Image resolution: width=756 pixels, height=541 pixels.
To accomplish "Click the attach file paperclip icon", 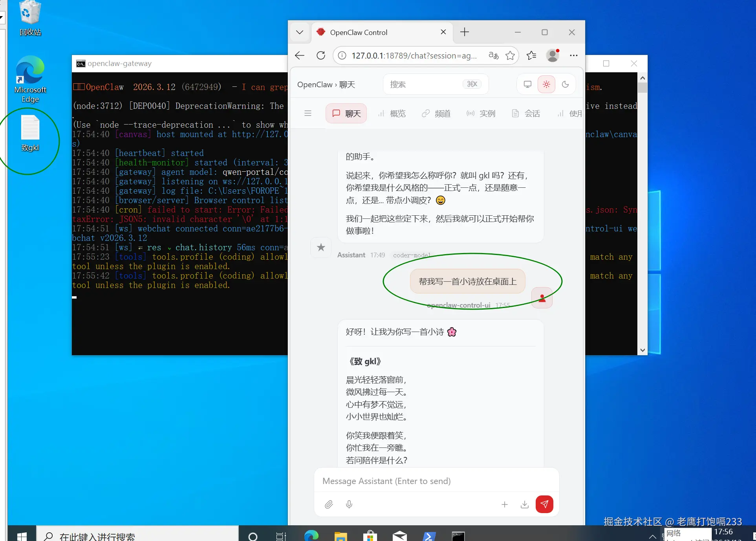I will (329, 504).
